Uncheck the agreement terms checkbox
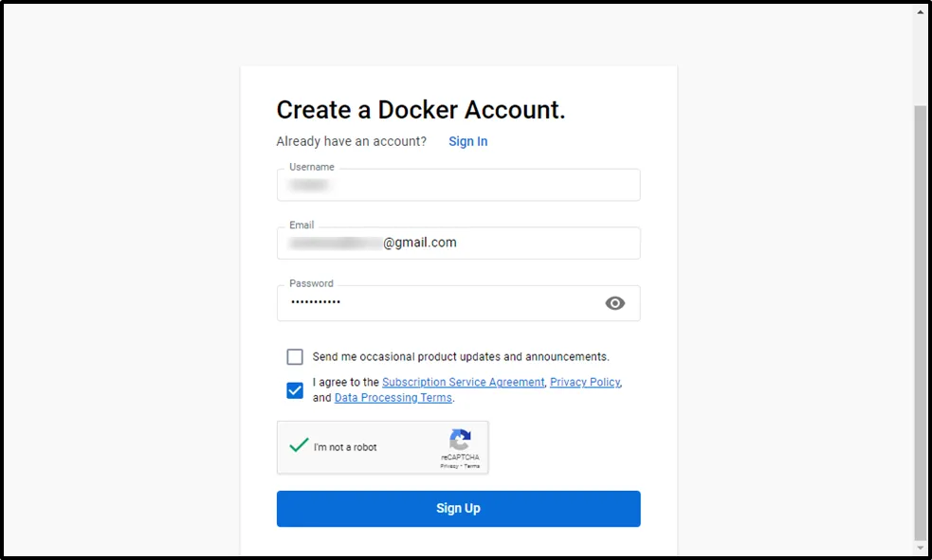The width and height of the screenshot is (932, 560). click(x=295, y=390)
